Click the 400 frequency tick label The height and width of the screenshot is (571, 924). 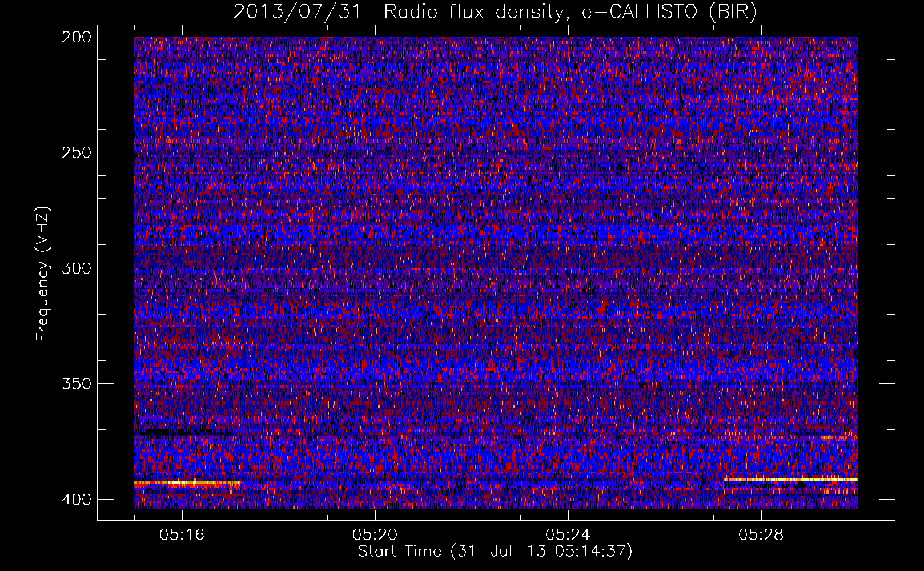pyautogui.click(x=76, y=500)
